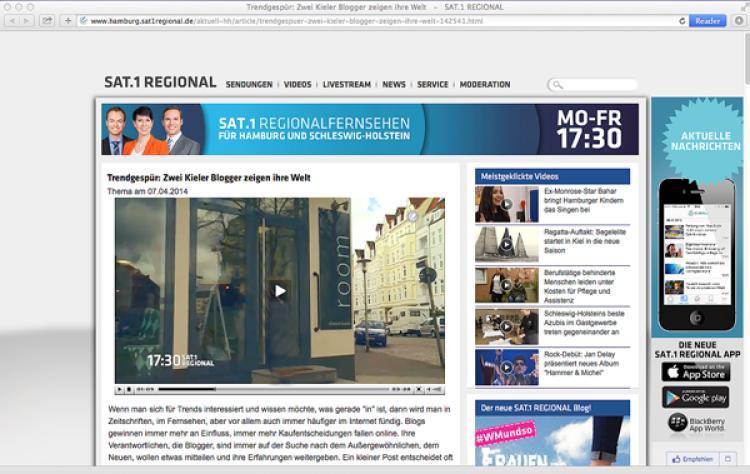Play the main video with center play icon
The height and width of the screenshot is (474, 750).
click(x=280, y=291)
